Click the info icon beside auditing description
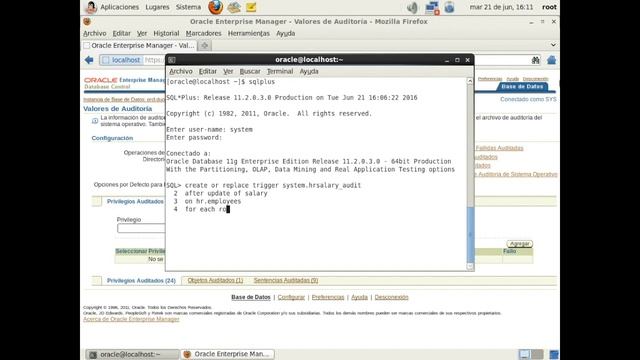The height and width of the screenshot is (360, 640). (x=95, y=121)
